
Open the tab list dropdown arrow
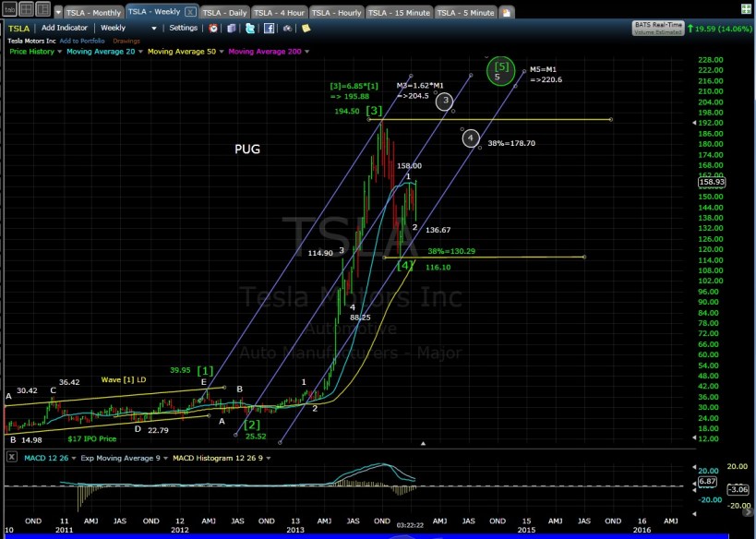click(x=58, y=13)
